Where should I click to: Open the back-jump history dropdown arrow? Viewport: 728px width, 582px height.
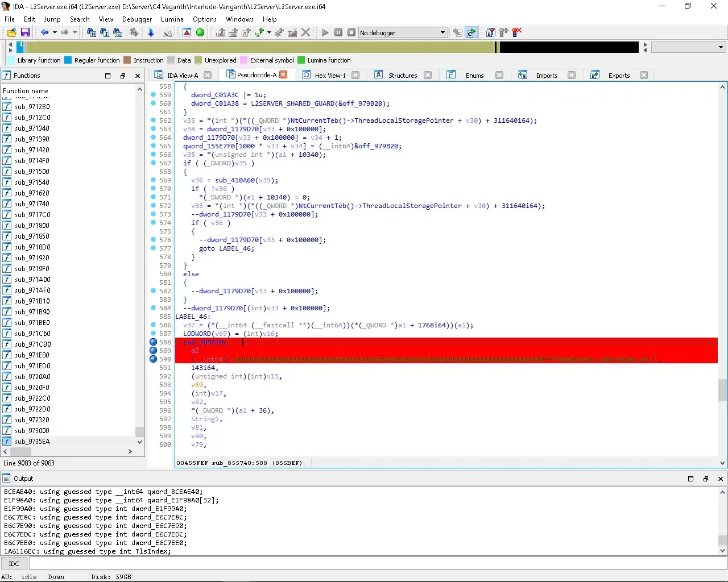pyautogui.click(x=55, y=32)
